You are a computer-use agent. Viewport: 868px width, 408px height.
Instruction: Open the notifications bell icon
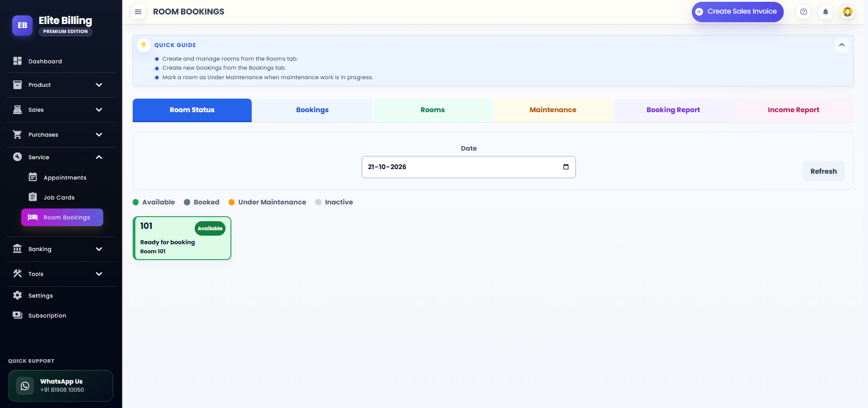tap(825, 12)
